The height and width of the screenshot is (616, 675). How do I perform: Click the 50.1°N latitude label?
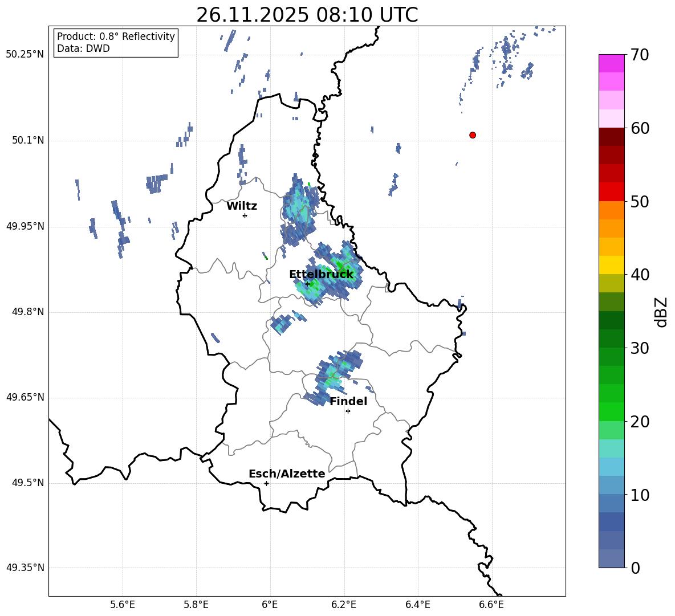[28, 141]
